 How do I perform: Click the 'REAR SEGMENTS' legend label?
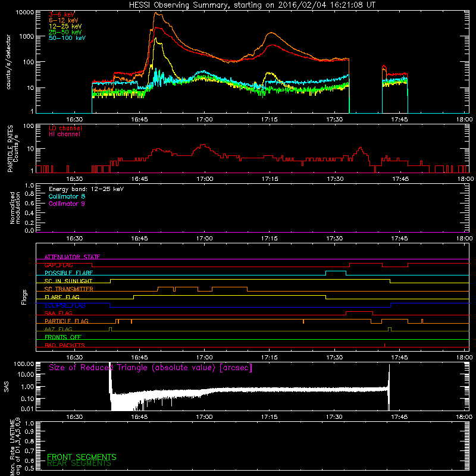click(79, 464)
